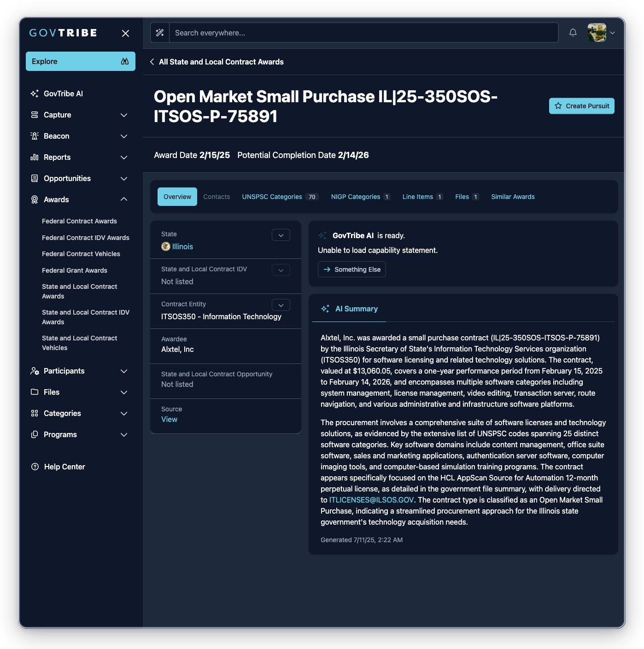The height and width of the screenshot is (649, 644).
Task: Click the Search everywhere field
Action: click(364, 33)
